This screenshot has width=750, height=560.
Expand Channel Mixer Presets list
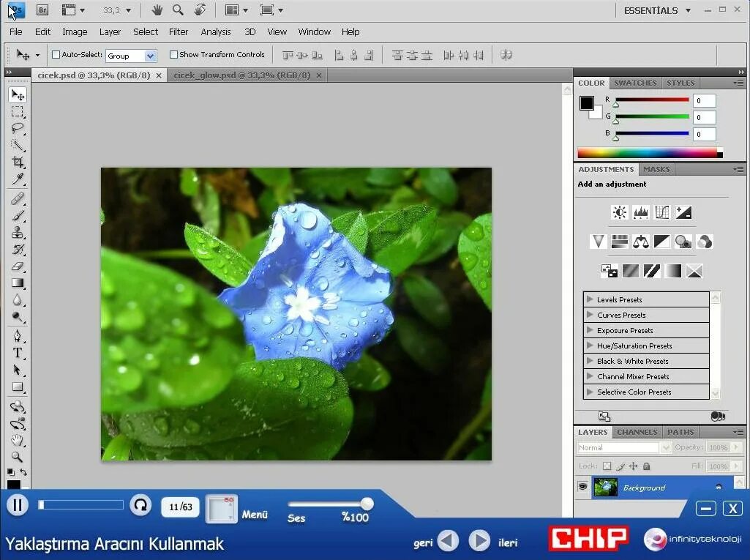tap(590, 376)
